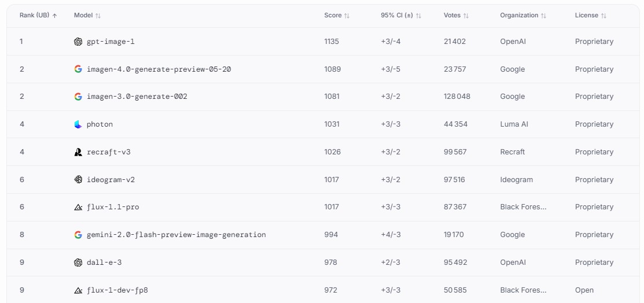The width and height of the screenshot is (644, 303).
Task: Click the Black Forest Labs icon beside flux-1.1-pro
Action: [78, 207]
